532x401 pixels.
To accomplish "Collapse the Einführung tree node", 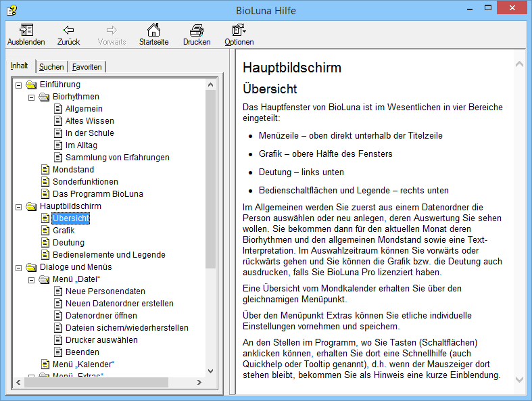I will click(19, 85).
